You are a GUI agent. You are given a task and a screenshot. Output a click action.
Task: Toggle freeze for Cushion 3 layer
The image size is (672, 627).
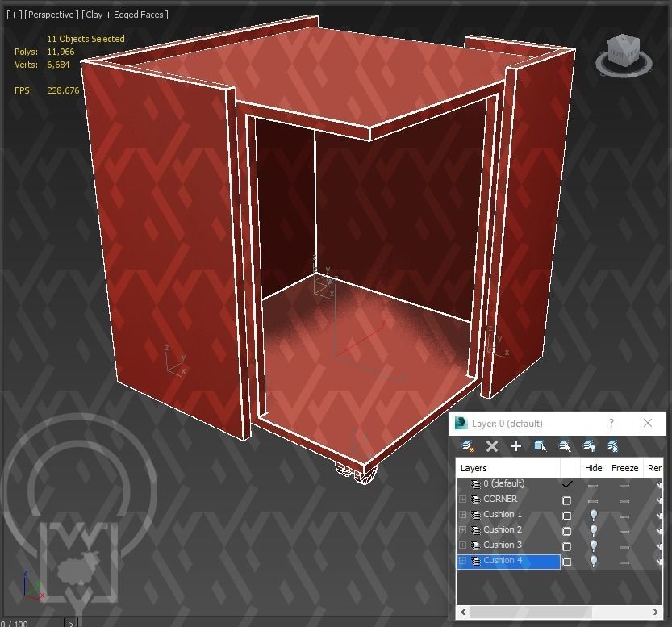[624, 547]
